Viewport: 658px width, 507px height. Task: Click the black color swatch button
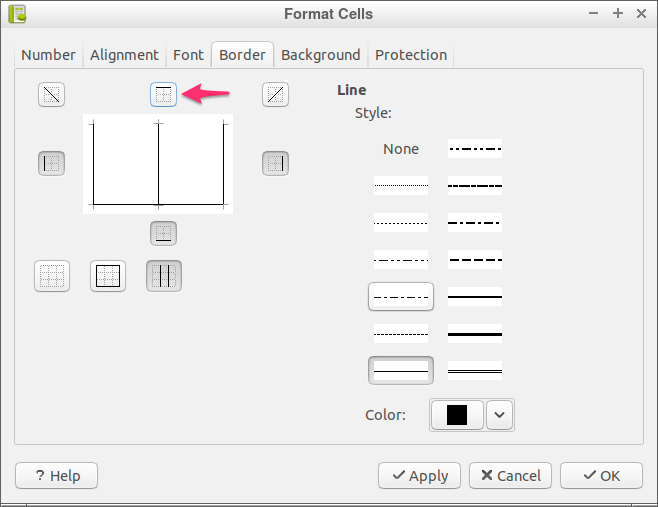[x=457, y=415]
